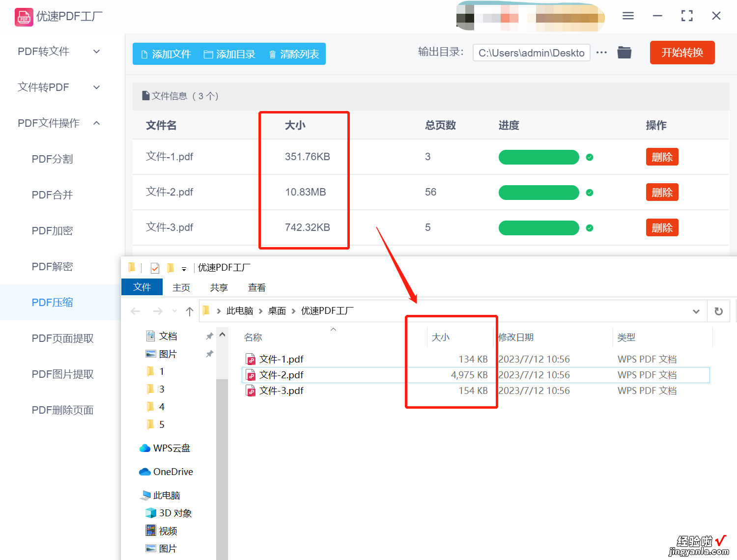This screenshot has width=737, height=560.
Task: Select PDF合并 in the sidebar
Action: 52,195
